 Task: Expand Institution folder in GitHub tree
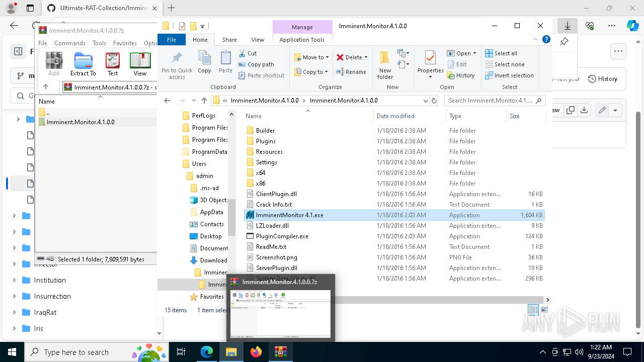coord(14,280)
